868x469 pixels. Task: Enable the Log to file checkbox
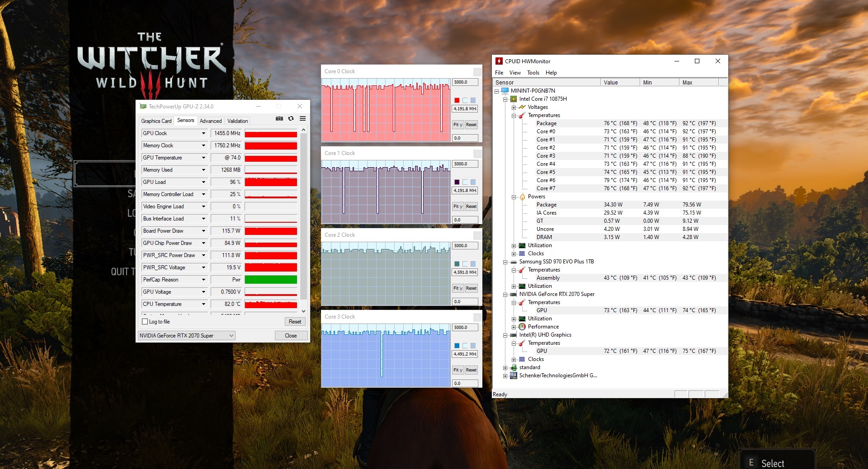(145, 322)
